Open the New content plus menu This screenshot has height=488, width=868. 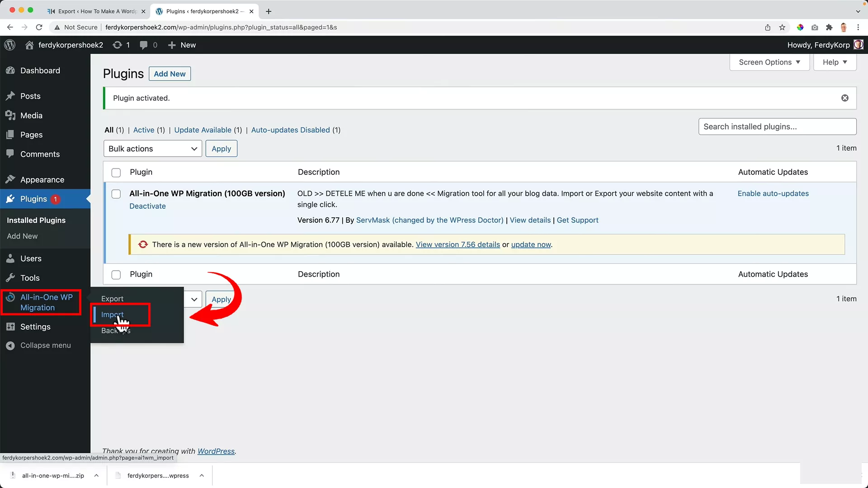pyautogui.click(x=182, y=45)
